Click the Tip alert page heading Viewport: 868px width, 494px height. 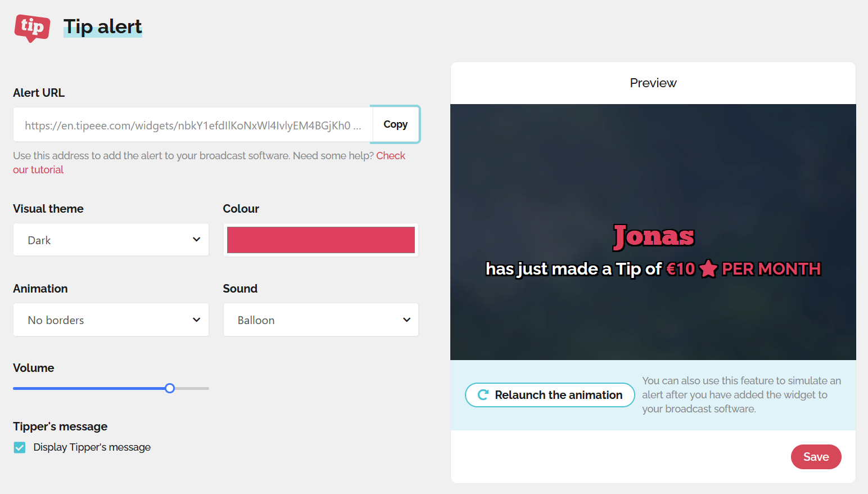(x=102, y=26)
